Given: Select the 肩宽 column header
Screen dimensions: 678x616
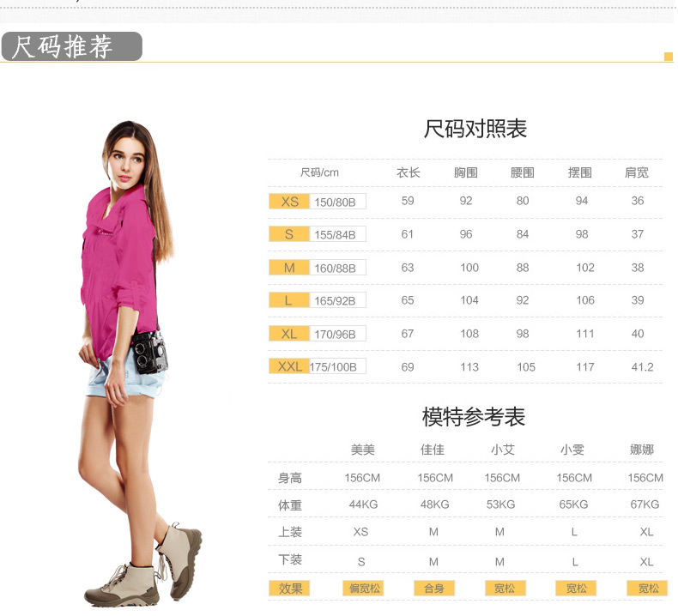Looking at the screenshot, I should click(637, 172).
